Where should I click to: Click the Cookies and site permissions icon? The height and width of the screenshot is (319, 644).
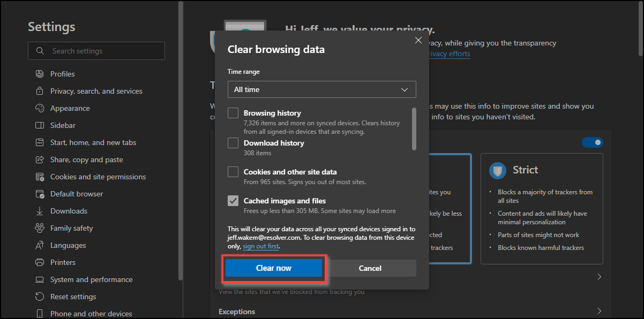pos(39,177)
